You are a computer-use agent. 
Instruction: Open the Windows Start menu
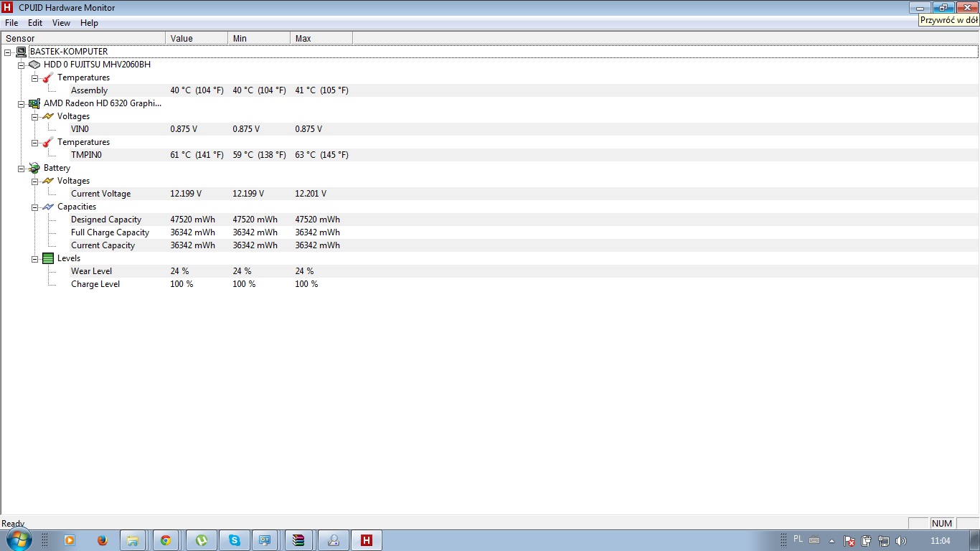pyautogui.click(x=19, y=540)
